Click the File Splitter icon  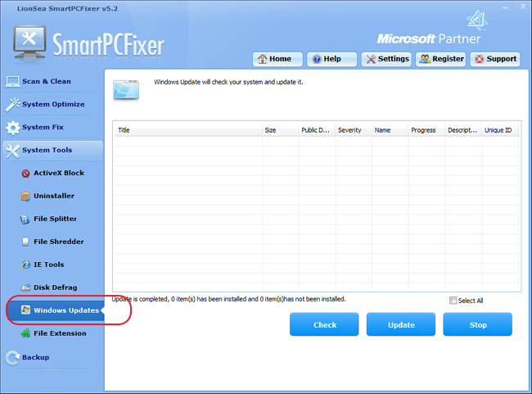point(25,220)
